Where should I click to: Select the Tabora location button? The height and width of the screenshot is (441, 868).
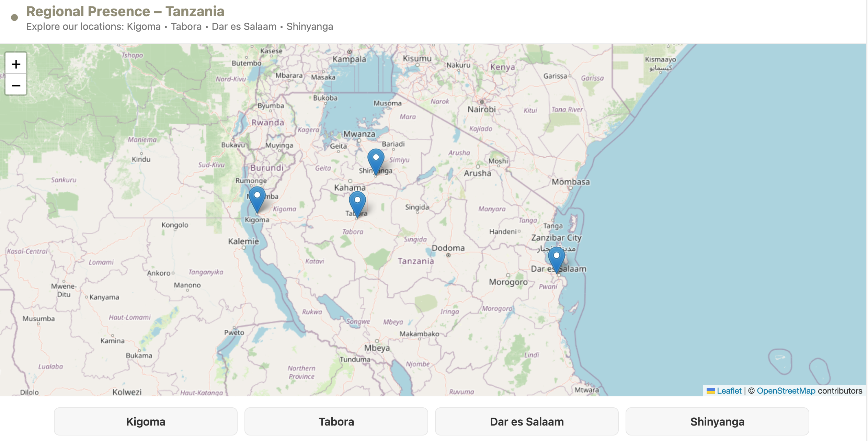click(336, 421)
